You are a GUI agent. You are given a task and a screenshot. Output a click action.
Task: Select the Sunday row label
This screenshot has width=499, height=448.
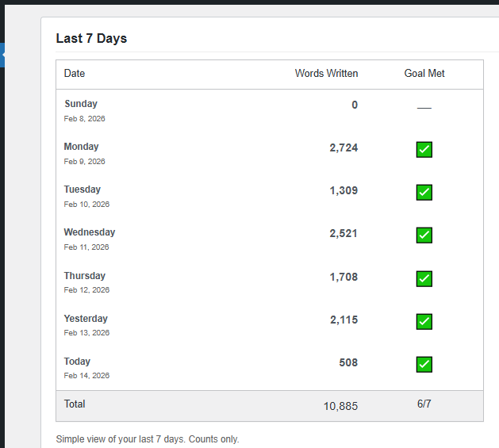81,104
